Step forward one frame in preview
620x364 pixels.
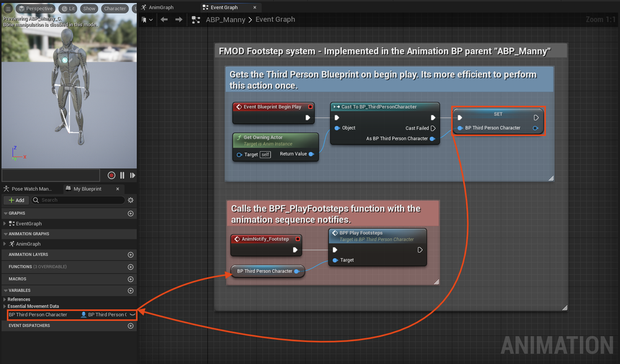[133, 175]
